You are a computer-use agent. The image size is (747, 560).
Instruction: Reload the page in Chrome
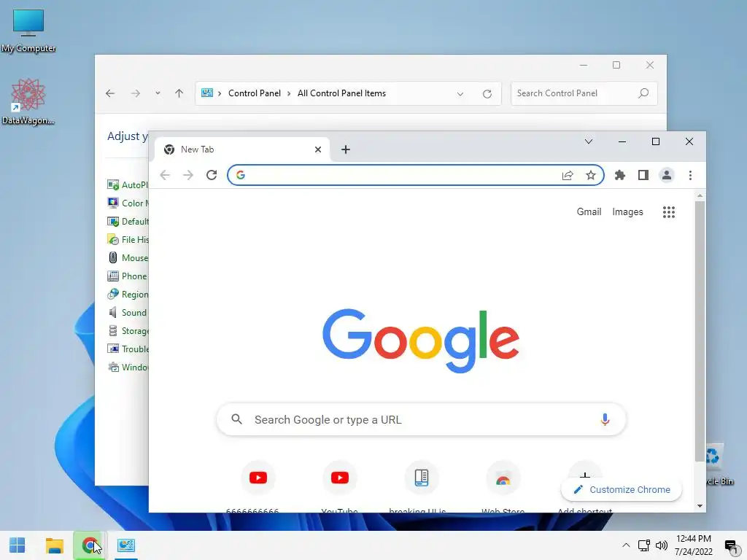(212, 175)
